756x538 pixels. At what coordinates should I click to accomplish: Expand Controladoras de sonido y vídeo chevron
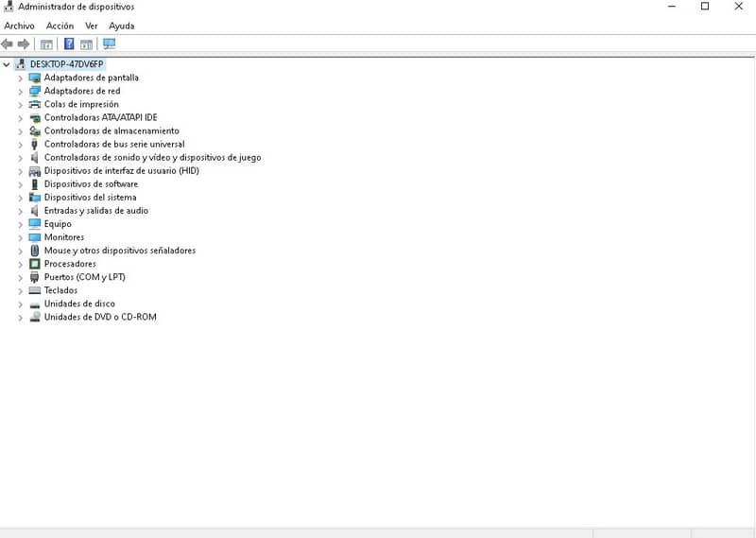(20, 158)
